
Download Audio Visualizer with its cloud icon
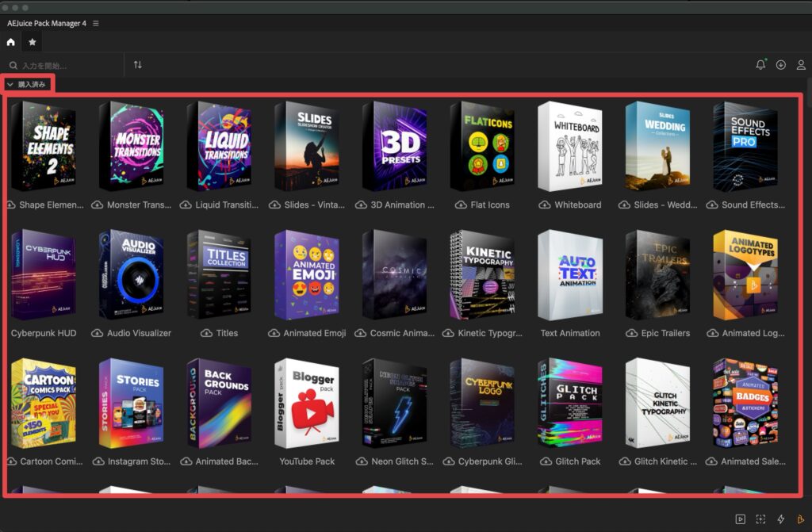[x=97, y=333]
